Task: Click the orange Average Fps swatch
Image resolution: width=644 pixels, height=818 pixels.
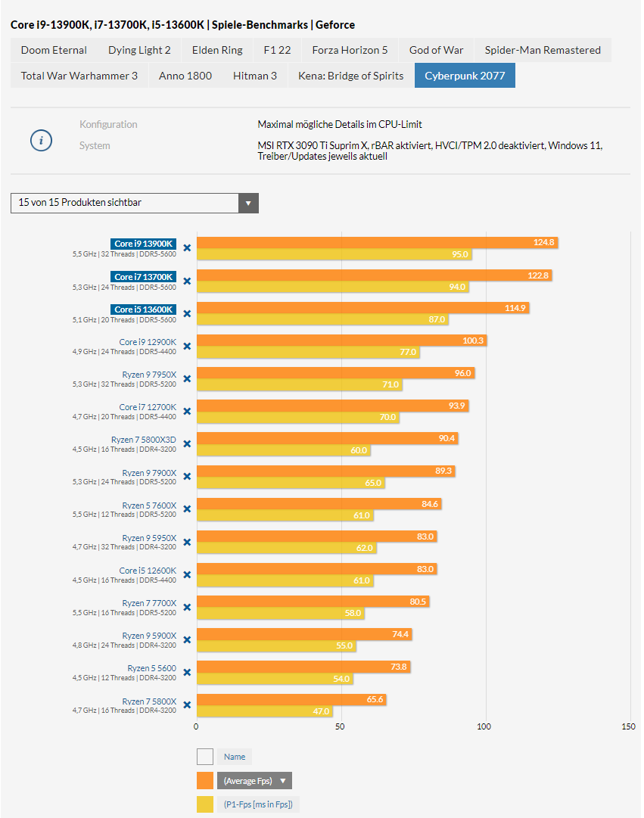Action: point(205,780)
